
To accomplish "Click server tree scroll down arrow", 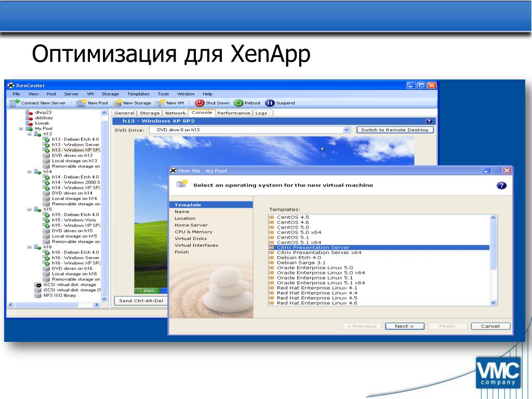I will pos(104,299).
